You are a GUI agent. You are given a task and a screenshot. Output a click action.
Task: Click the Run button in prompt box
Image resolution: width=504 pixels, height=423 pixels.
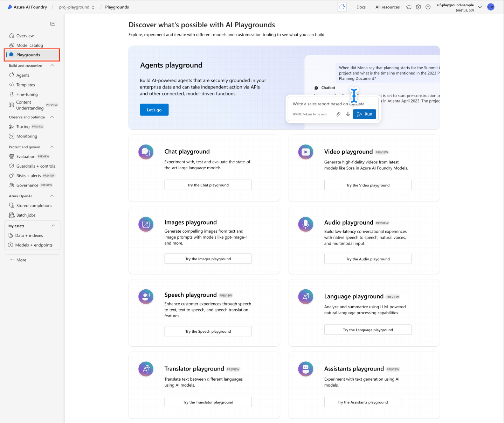pos(365,114)
